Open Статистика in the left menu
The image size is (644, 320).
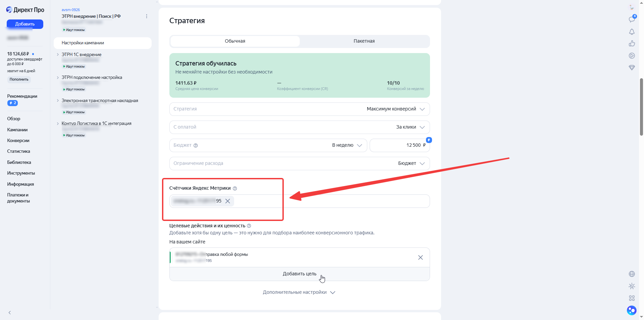click(x=18, y=151)
